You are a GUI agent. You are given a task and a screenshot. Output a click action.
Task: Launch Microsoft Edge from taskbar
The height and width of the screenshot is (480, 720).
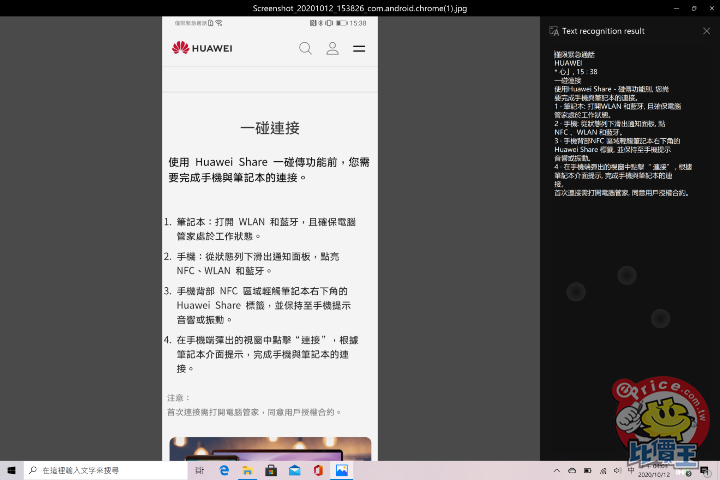pos(224,470)
